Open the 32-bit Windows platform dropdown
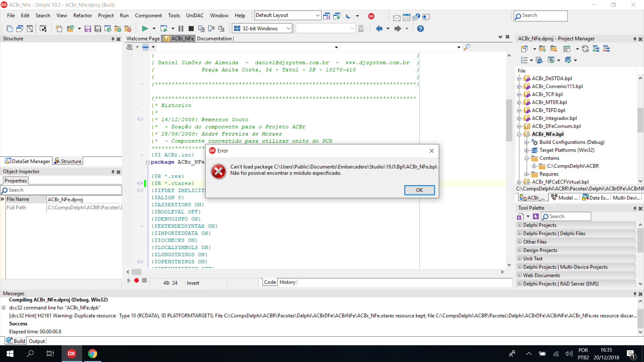This screenshot has height=362, width=644. pos(262,28)
